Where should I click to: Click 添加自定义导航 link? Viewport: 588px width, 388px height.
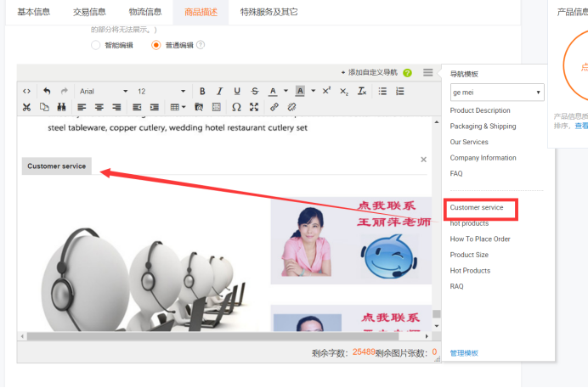click(370, 72)
